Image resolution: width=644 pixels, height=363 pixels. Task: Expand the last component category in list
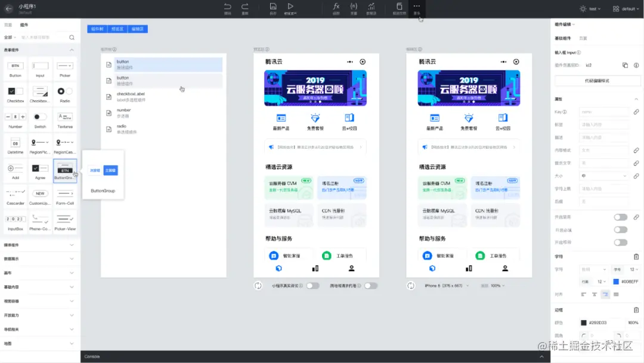pos(72,343)
